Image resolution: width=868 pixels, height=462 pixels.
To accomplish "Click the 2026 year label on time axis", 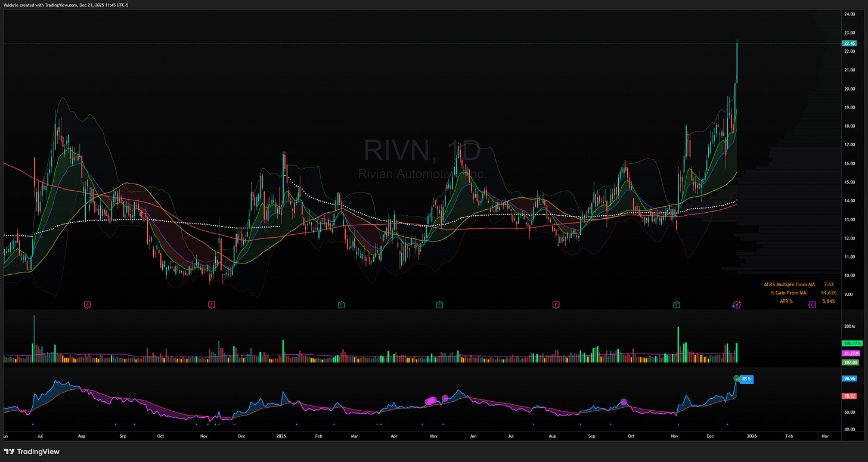I will tap(752, 436).
